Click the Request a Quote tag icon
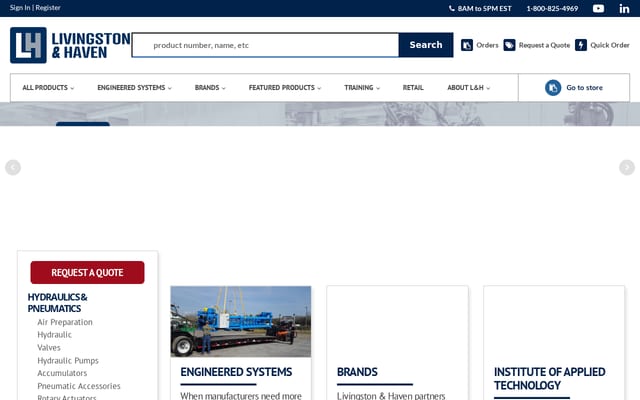Image resolution: width=640 pixels, height=400 pixels. (x=509, y=45)
